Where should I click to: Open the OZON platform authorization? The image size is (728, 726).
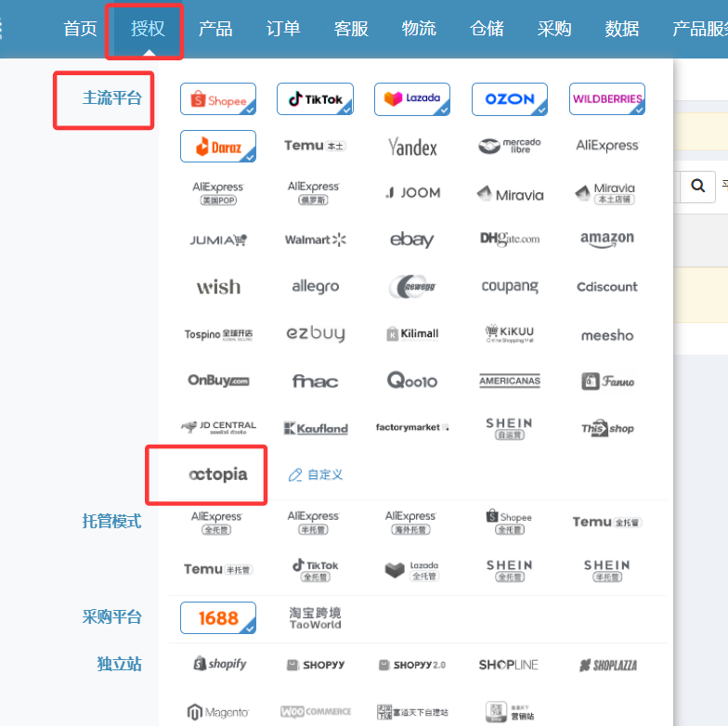pos(510,98)
